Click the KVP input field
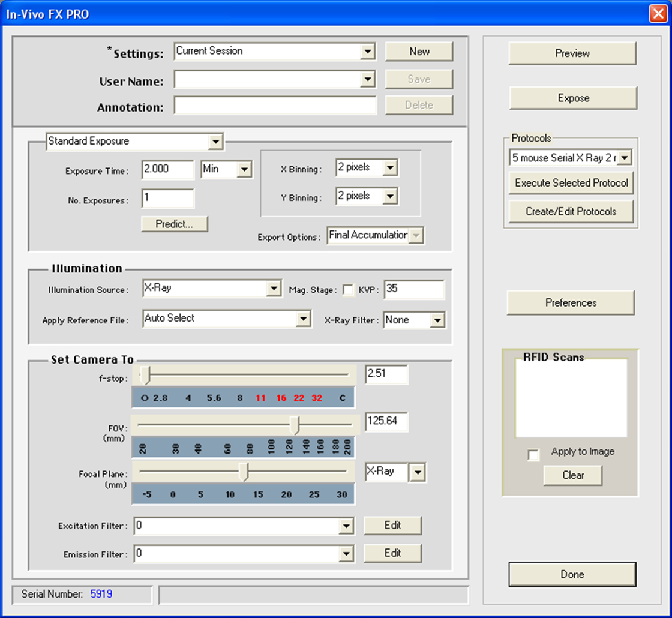Screen dimensions: 672x618 coord(414,289)
